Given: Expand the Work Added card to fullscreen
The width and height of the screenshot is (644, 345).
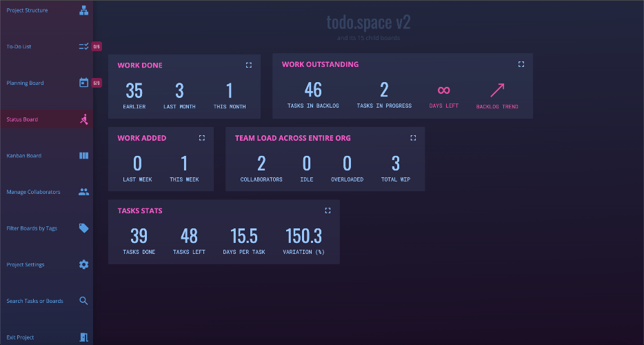Looking at the screenshot, I should (x=202, y=138).
